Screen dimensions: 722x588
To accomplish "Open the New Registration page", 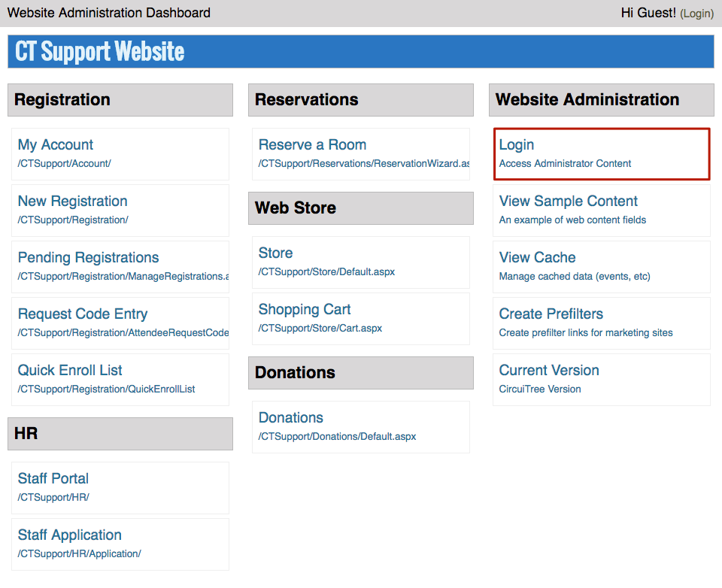I will click(x=72, y=201).
